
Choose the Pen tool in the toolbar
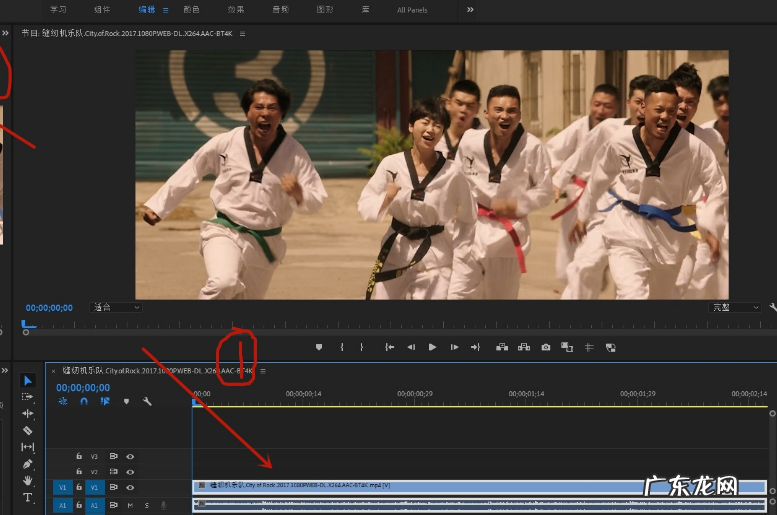point(28,464)
